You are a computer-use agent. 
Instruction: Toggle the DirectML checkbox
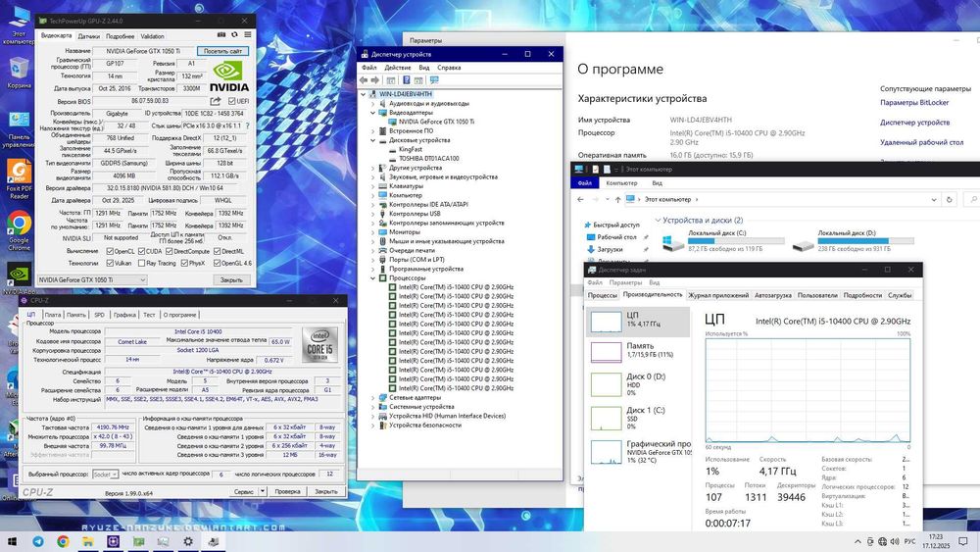(217, 251)
